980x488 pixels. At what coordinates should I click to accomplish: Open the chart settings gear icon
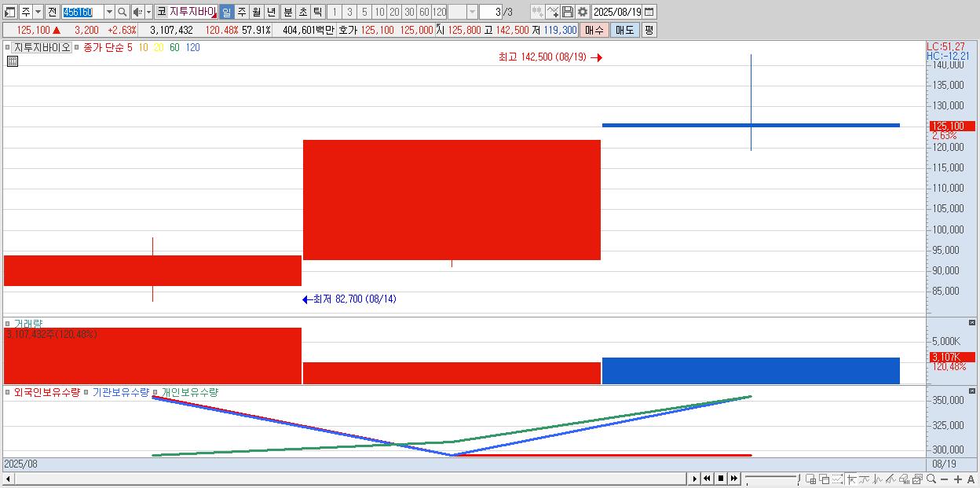pyautogui.click(x=583, y=12)
